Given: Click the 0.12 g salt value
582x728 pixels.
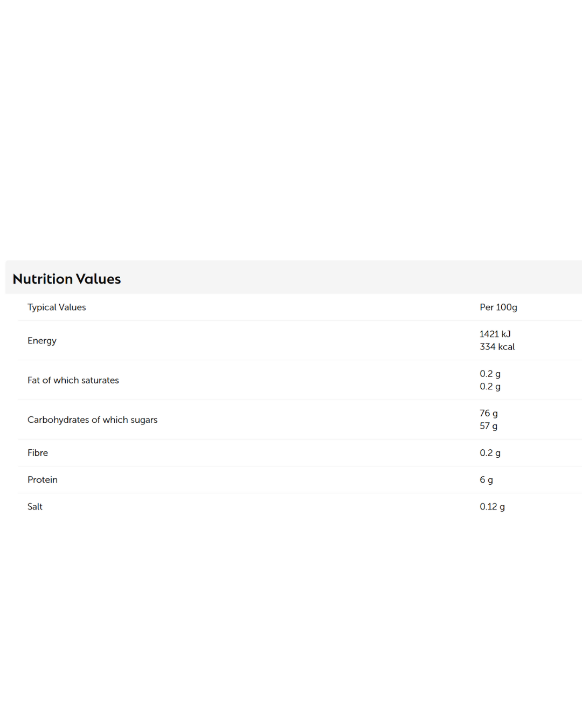Looking at the screenshot, I should 492,507.
